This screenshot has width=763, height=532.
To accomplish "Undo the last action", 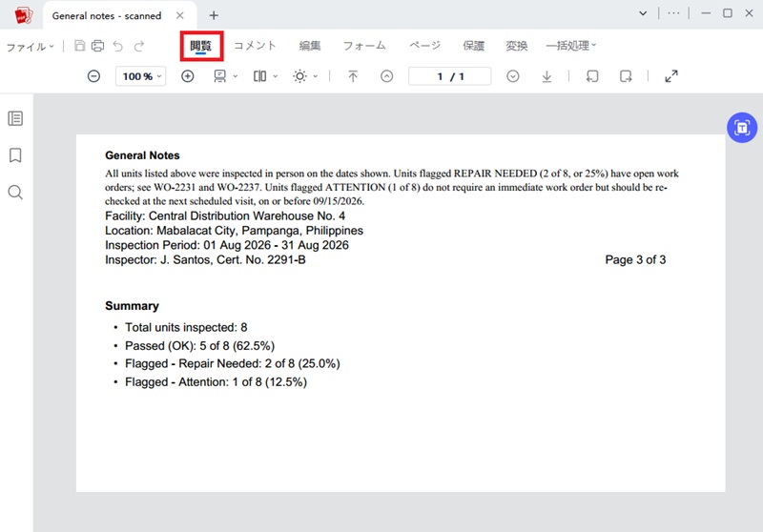I will tap(118, 46).
